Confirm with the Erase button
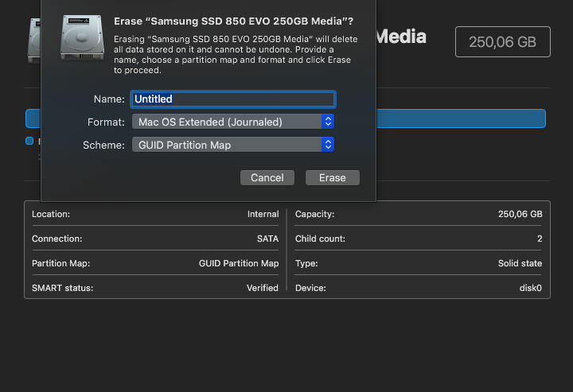This screenshot has height=392, width=573. click(x=332, y=178)
